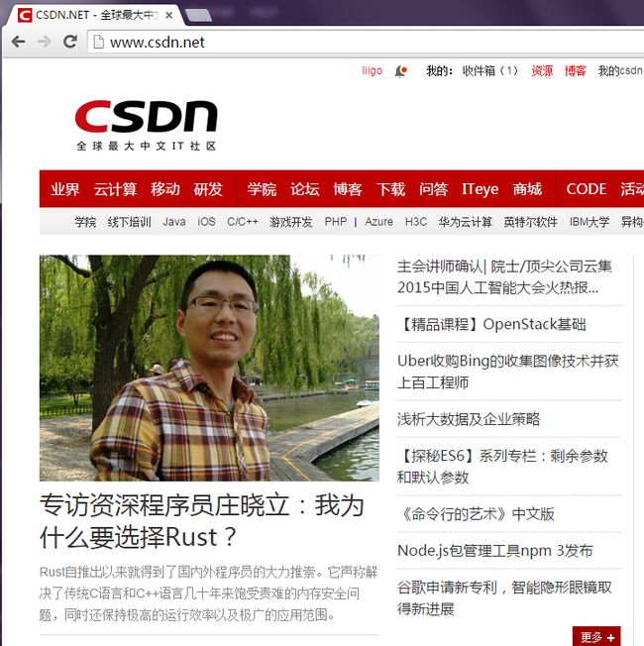Open Node.js npm 3 news headline
The height and width of the screenshot is (646, 644).
pyautogui.click(x=495, y=551)
